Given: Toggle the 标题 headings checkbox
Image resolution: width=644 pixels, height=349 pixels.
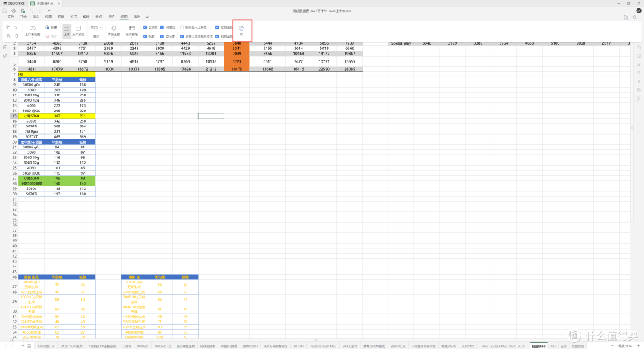Looking at the screenshot, I should 145,36.
